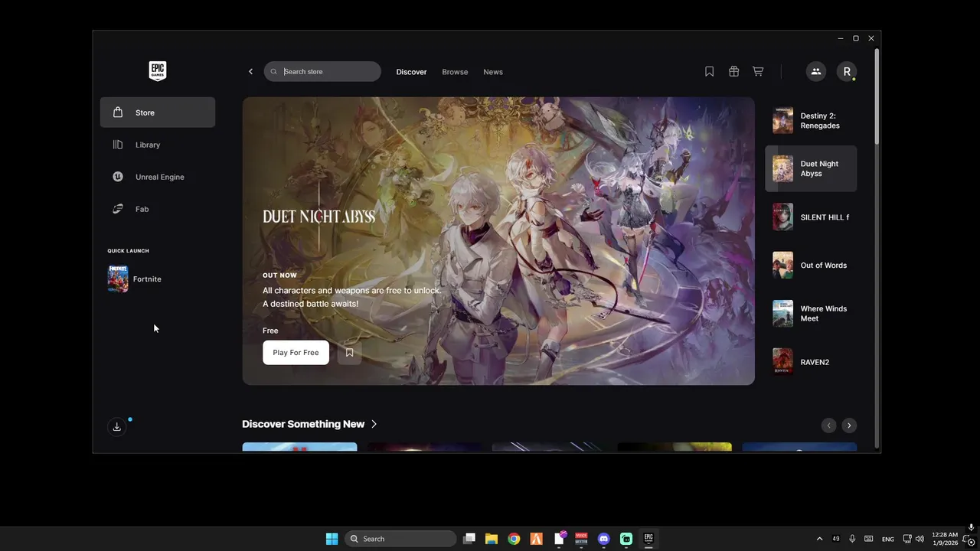
Task: Open Voicemeeter from the taskbar
Action: 581,539
